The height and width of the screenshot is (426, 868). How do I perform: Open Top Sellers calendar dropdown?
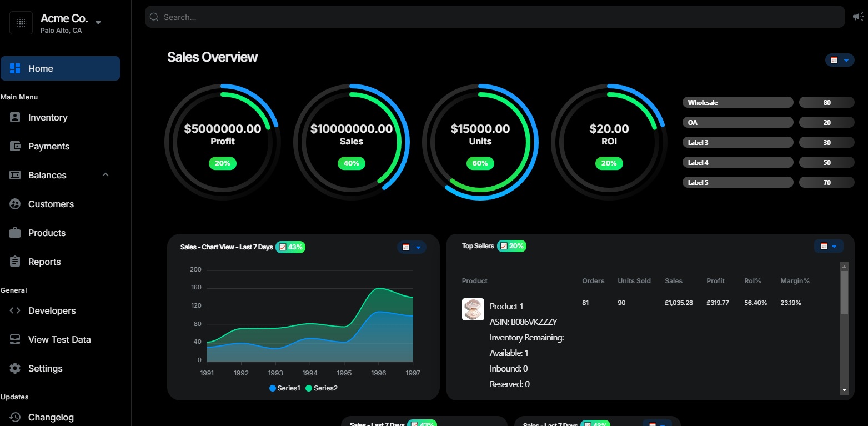point(829,246)
